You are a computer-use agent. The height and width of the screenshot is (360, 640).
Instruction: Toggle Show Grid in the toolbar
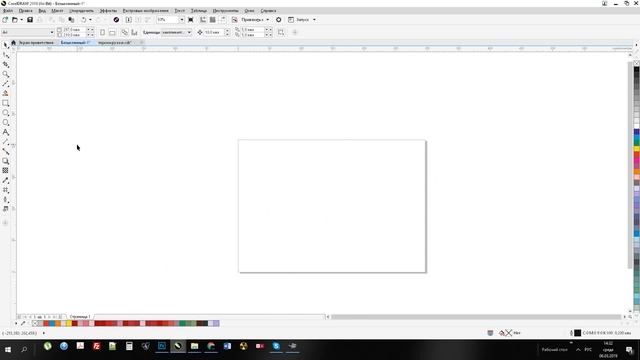tap(213, 20)
